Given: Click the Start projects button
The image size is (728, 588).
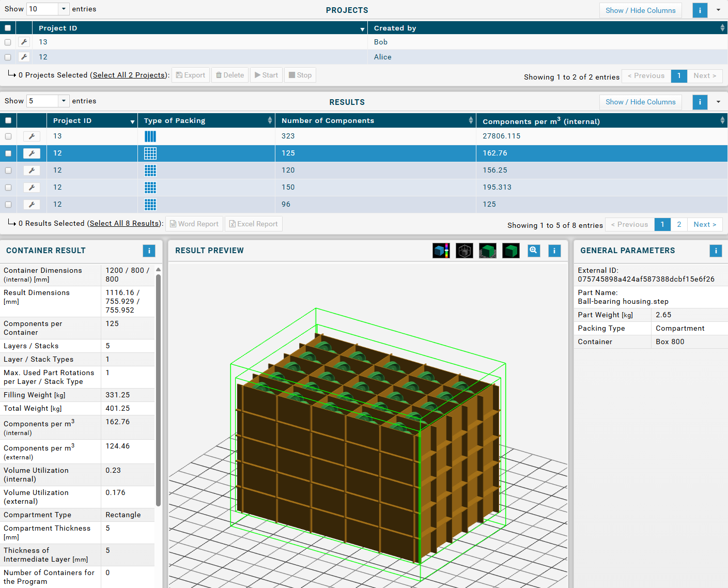Looking at the screenshot, I should 267,75.
